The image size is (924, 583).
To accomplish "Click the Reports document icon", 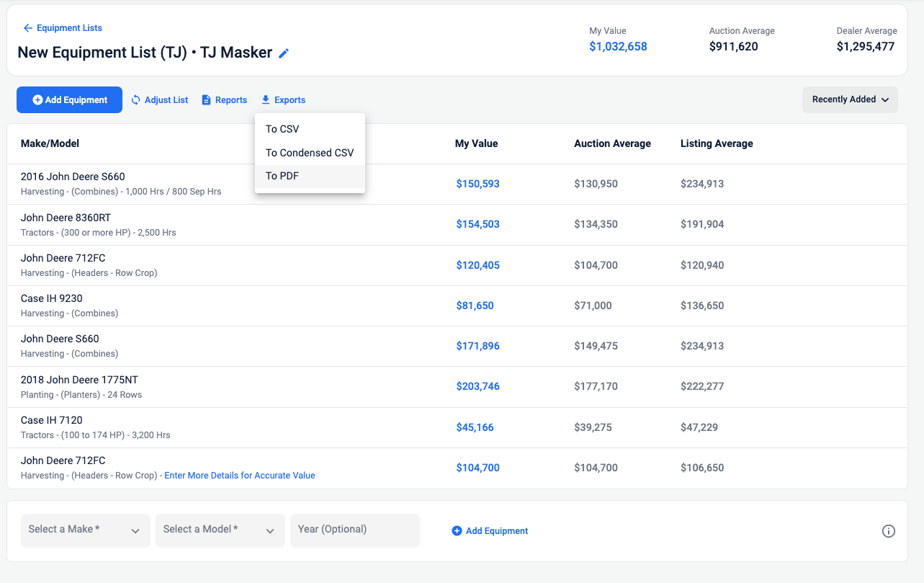I will point(206,100).
